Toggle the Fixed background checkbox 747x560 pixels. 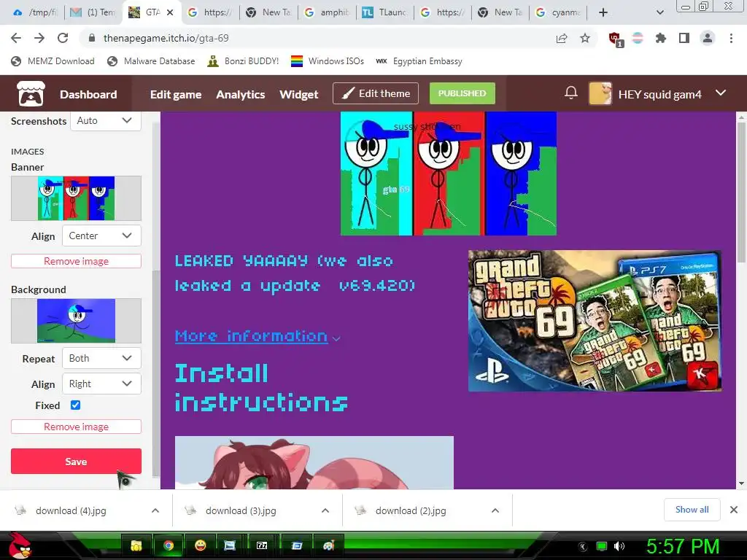(x=75, y=405)
